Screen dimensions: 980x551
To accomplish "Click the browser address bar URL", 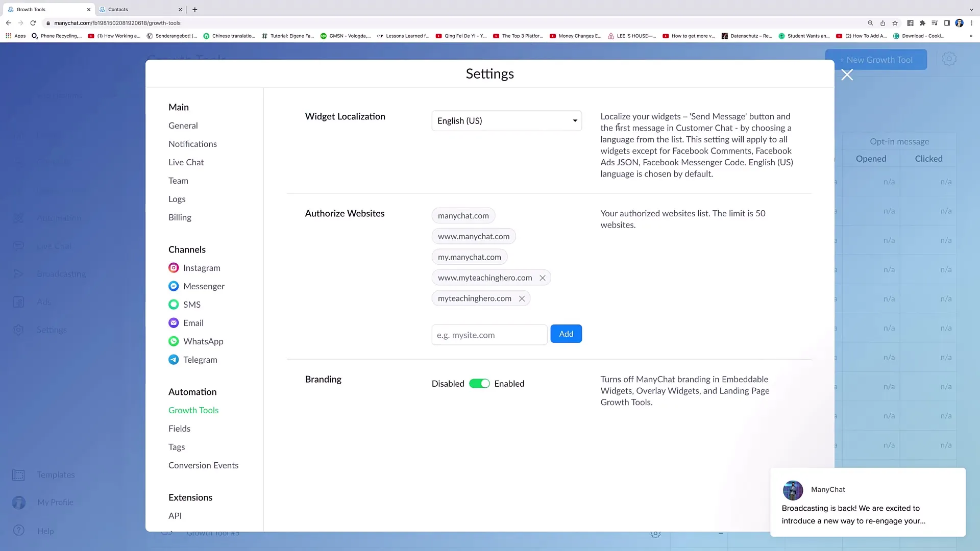I will 117,23.
